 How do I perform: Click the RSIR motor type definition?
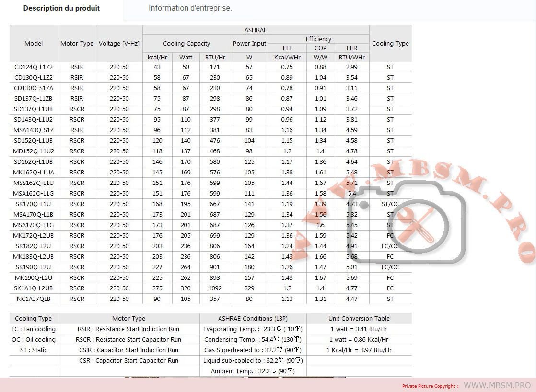tap(128, 329)
